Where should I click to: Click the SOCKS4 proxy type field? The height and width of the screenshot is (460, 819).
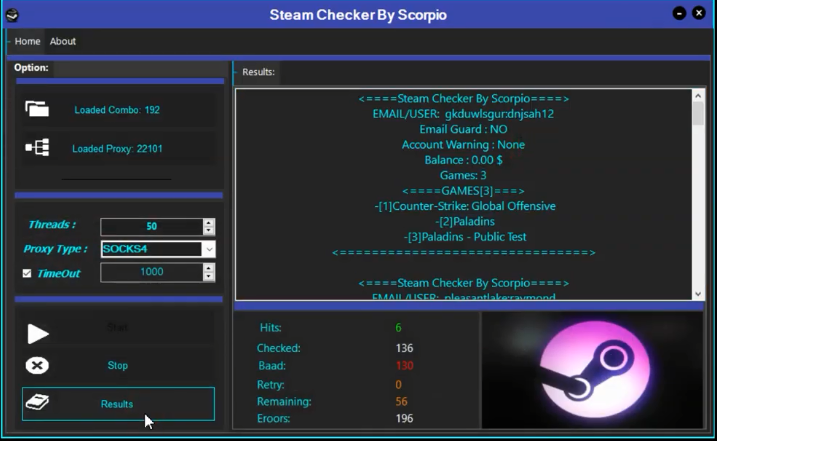pyautogui.click(x=151, y=249)
